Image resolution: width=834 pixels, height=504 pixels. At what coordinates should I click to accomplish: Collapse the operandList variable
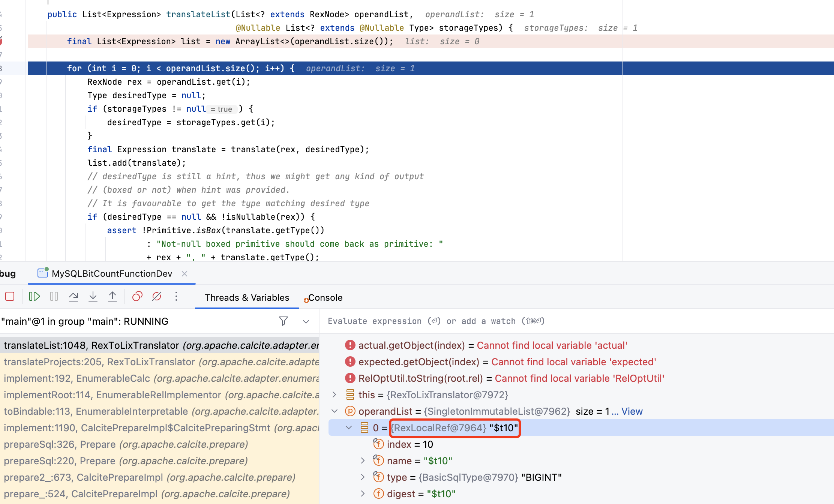[334, 411]
